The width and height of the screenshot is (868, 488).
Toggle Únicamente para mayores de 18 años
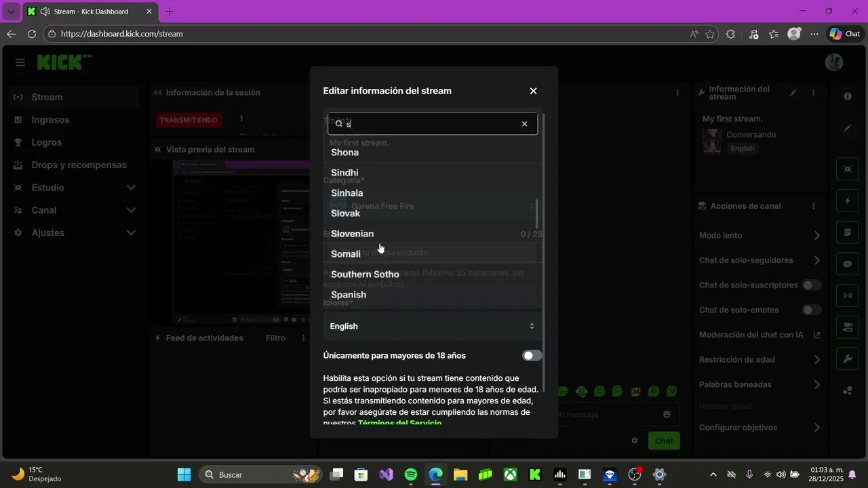click(532, 356)
